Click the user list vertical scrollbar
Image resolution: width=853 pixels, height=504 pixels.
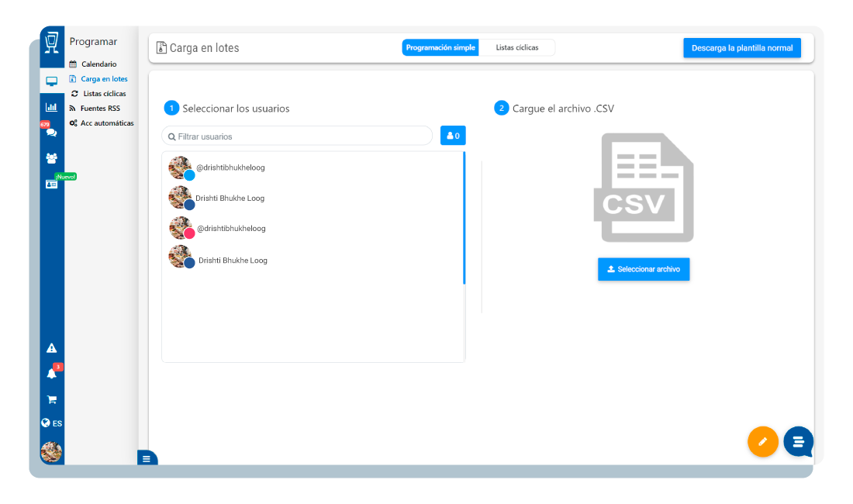tap(464, 219)
